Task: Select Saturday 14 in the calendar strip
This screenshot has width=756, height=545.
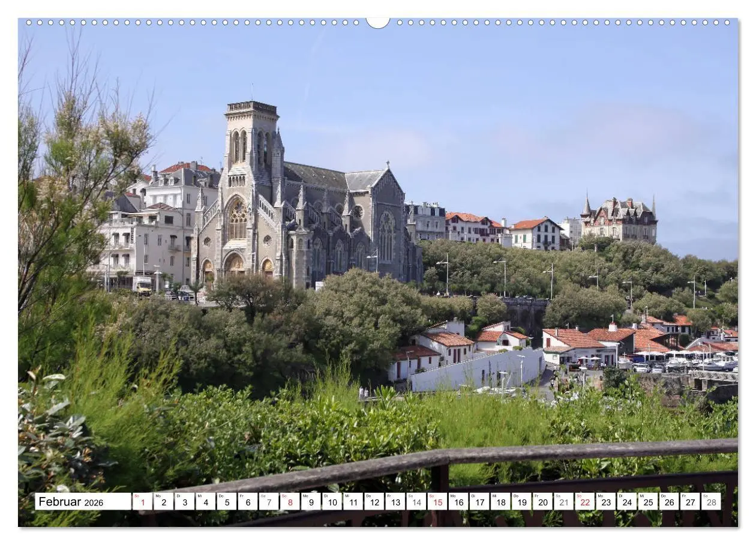Action: 416,502
